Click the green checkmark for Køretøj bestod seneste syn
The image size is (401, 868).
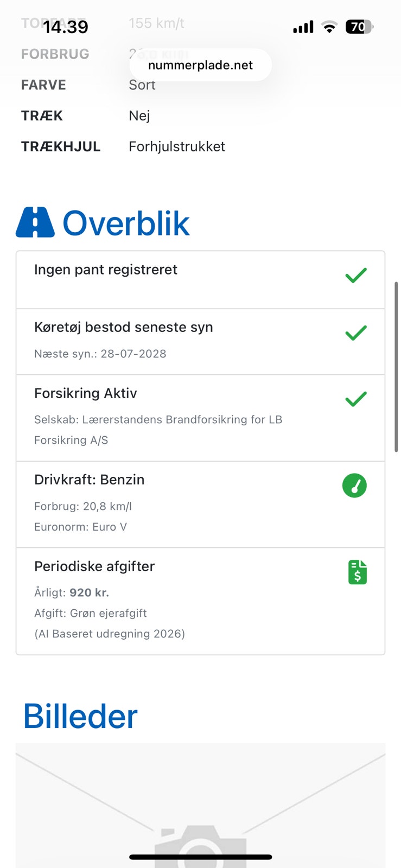click(x=356, y=333)
